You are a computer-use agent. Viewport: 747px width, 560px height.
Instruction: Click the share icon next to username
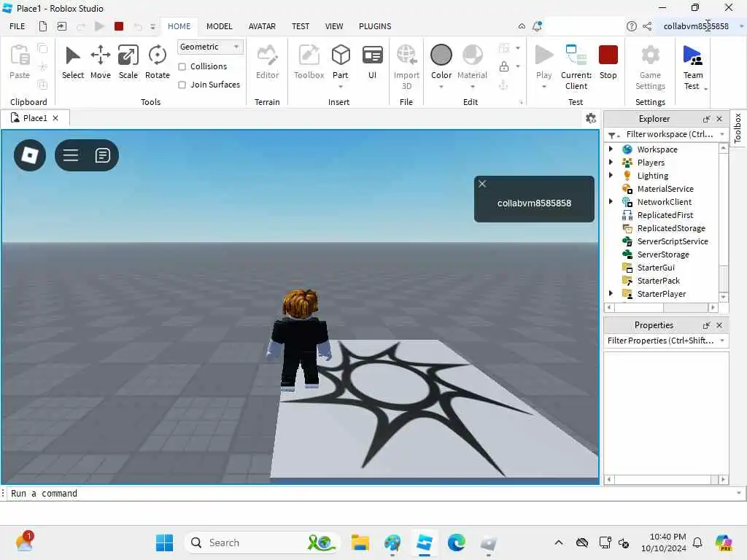click(647, 26)
